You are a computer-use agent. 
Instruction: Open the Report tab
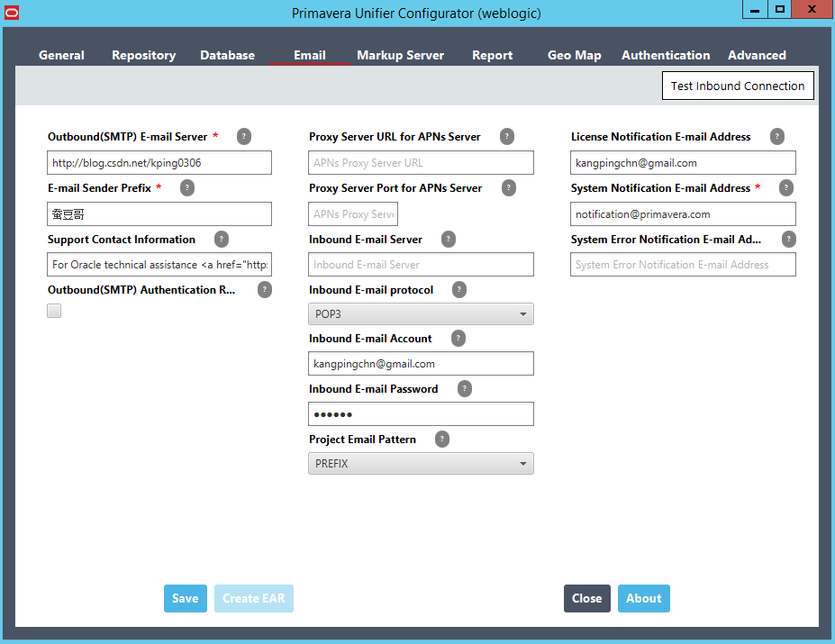pyautogui.click(x=492, y=56)
